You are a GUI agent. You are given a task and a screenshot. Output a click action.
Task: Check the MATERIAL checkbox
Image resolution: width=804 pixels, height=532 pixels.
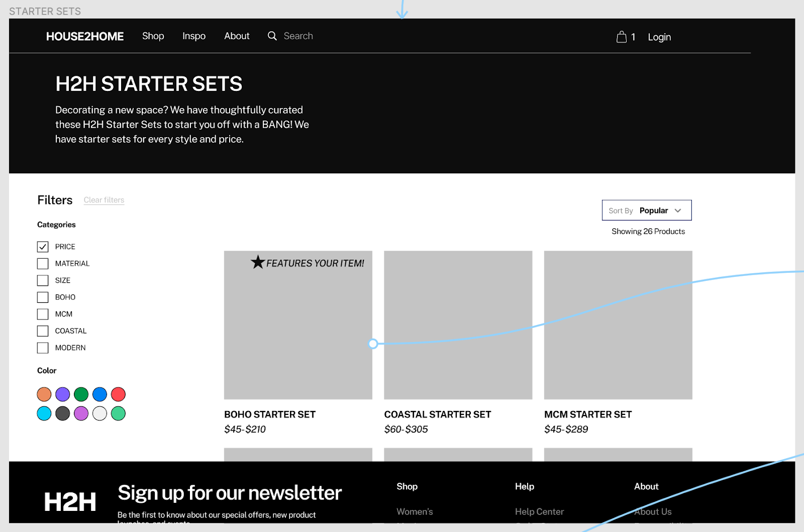[43, 264]
